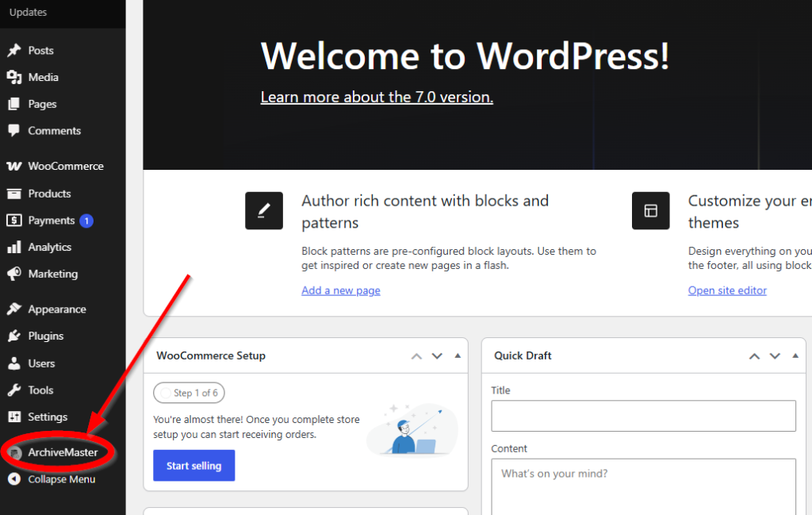The width and height of the screenshot is (812, 515).
Task: Click the Open site editor link
Action: tap(727, 290)
